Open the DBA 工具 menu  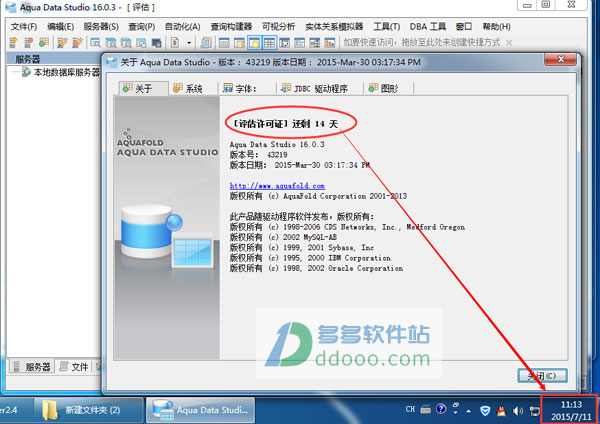click(x=428, y=26)
